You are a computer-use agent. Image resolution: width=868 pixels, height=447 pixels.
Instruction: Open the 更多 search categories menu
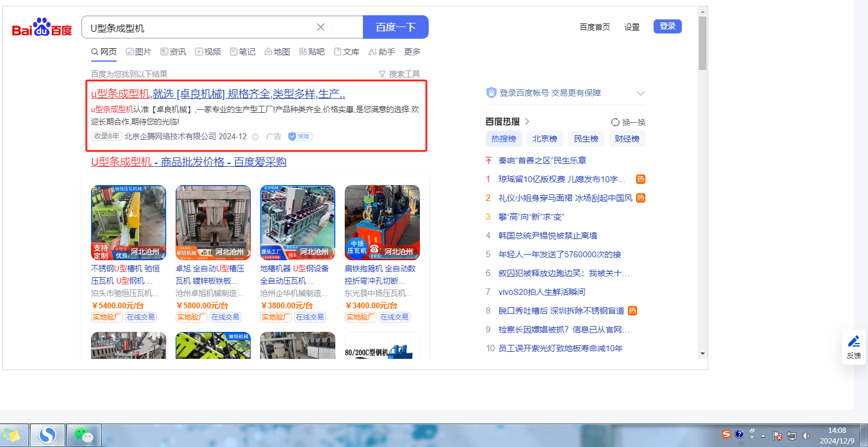(x=412, y=52)
